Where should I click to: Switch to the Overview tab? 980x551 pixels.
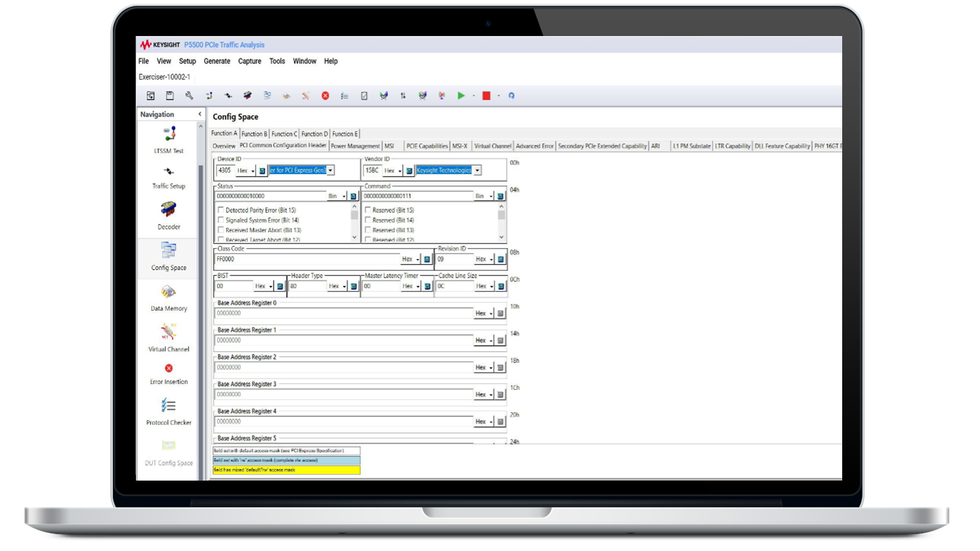click(x=224, y=146)
